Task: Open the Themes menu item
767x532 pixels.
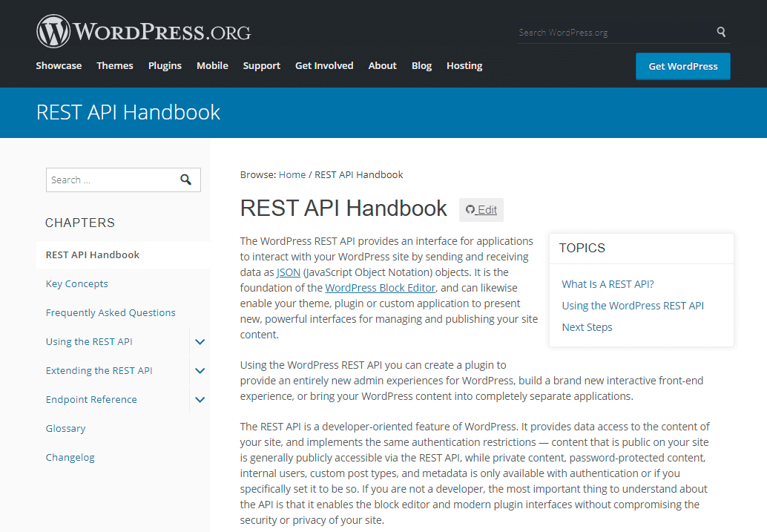Action: click(115, 65)
